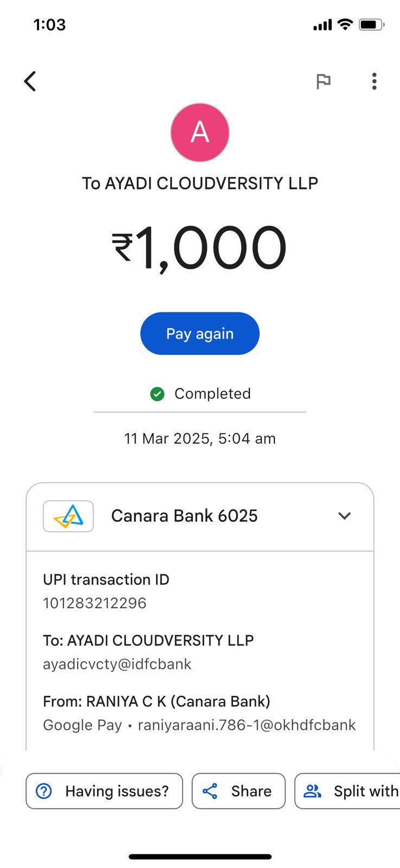Tap the Split with button
Screen dimensions: 400x868
pos(365,791)
